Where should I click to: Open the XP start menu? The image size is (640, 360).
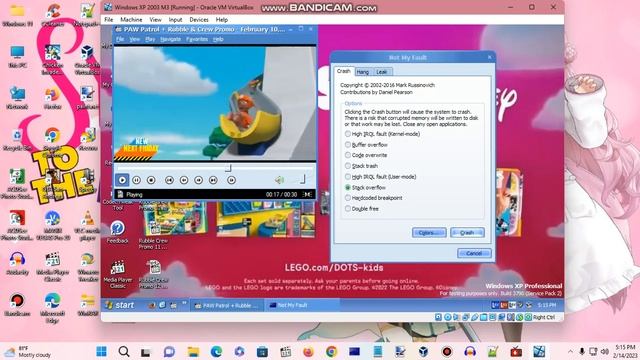pos(120,305)
